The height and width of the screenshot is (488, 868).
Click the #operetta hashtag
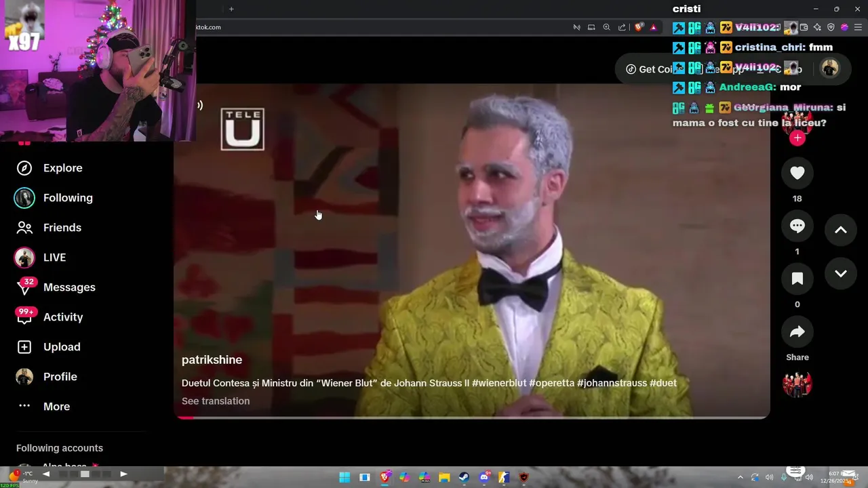(552, 383)
